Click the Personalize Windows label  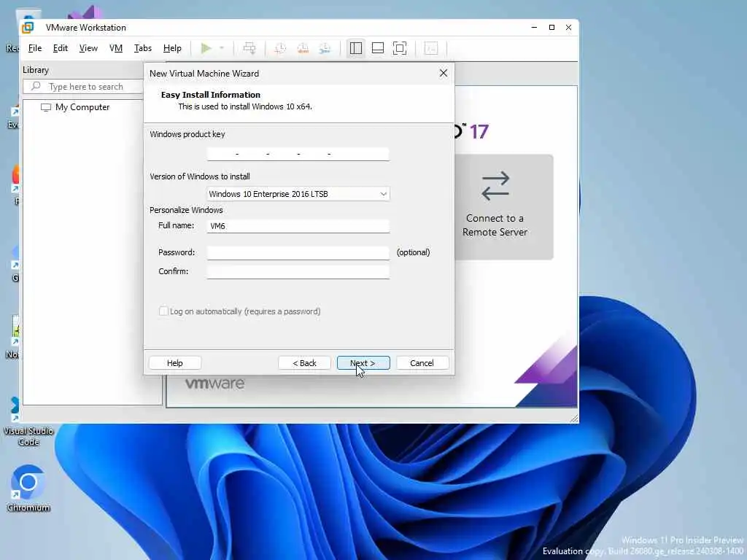186,210
